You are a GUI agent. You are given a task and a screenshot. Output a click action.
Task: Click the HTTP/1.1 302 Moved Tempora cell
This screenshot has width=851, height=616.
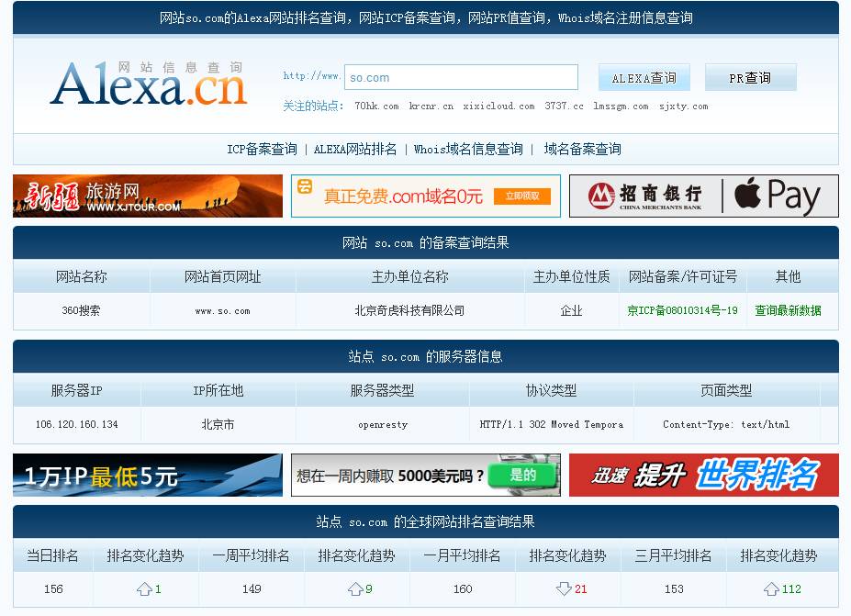[x=552, y=424]
